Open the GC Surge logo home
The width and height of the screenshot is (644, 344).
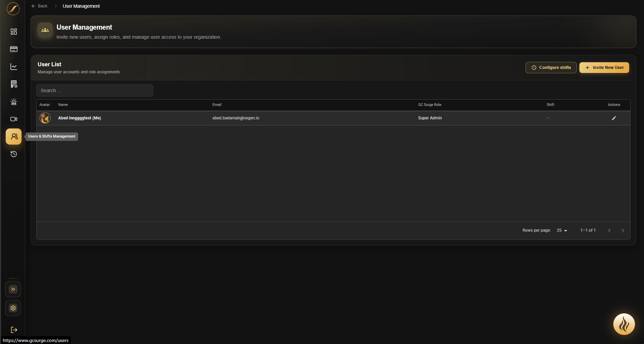pos(13,9)
